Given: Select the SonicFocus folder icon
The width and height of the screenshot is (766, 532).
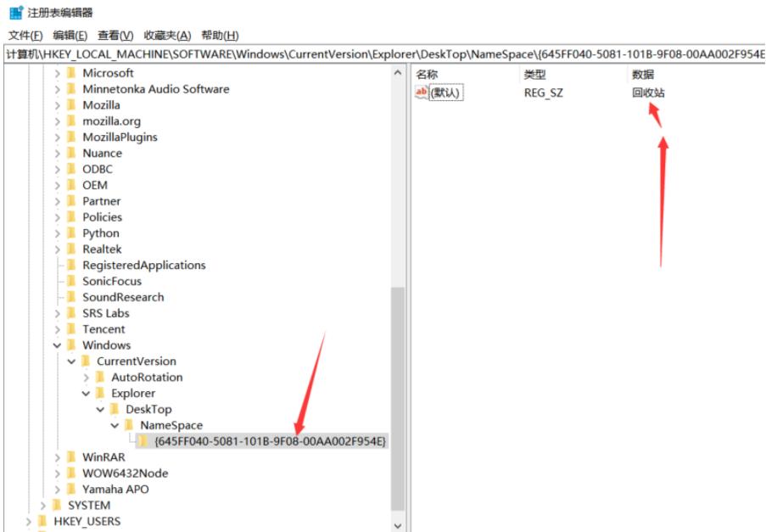Looking at the screenshot, I should pyautogui.click(x=73, y=281).
